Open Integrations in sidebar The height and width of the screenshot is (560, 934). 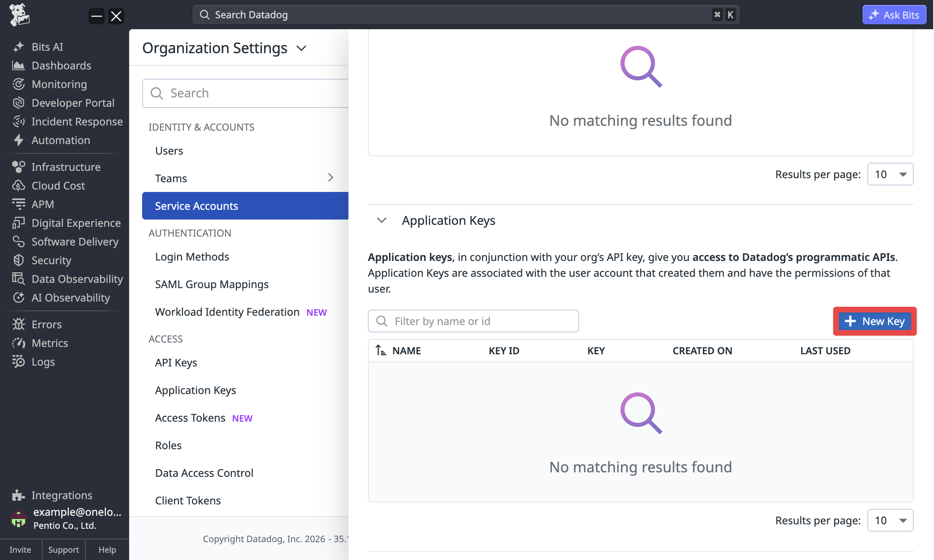[x=52, y=495]
